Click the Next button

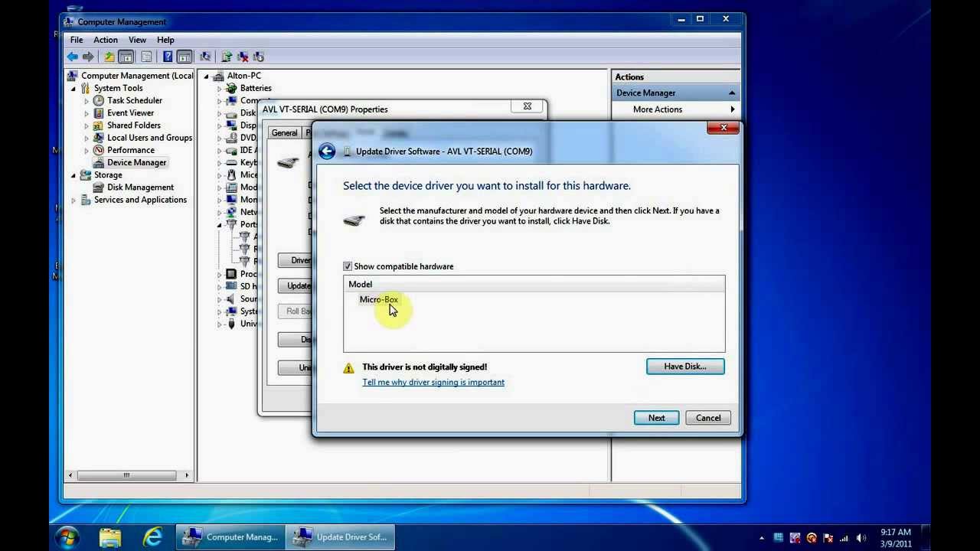click(657, 418)
